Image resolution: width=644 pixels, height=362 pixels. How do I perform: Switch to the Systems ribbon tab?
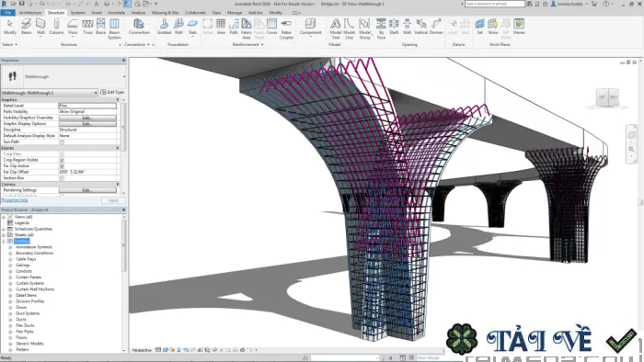point(77,13)
